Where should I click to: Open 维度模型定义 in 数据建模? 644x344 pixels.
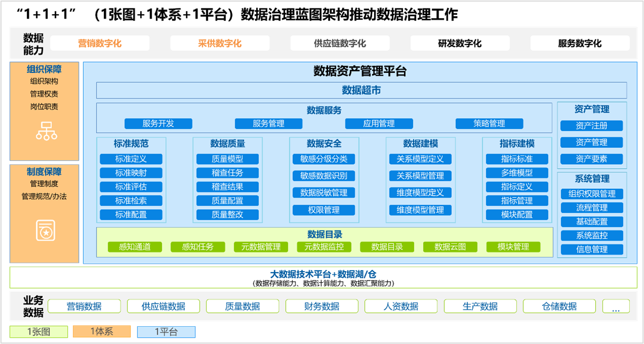coord(420,193)
